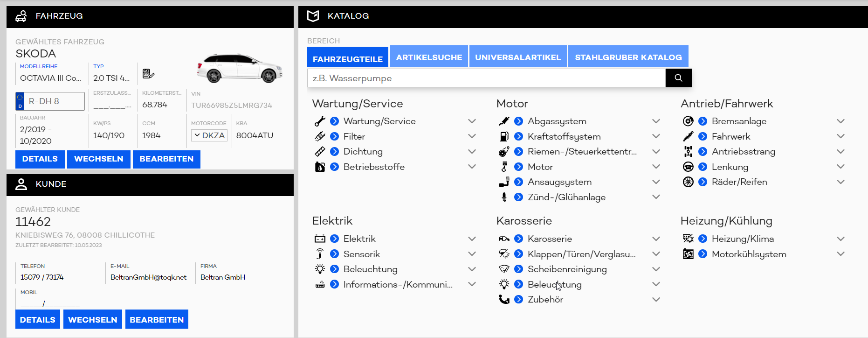The height and width of the screenshot is (338, 868).
Task: Expand the Räder/Reifen chevron
Action: point(840,182)
